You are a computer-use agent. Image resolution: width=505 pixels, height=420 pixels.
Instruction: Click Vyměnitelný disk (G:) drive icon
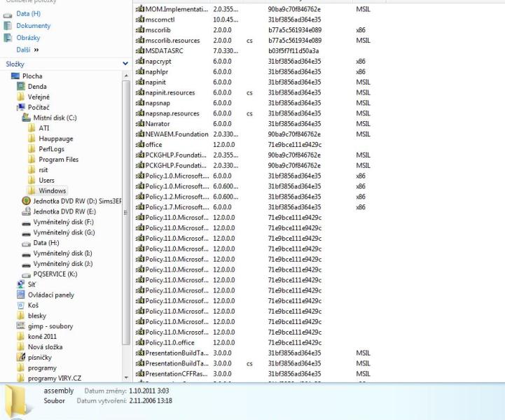point(26,233)
